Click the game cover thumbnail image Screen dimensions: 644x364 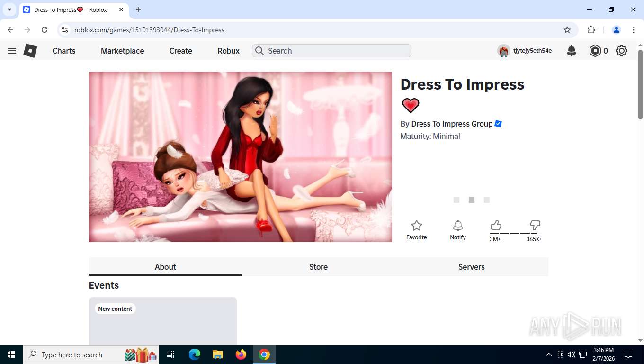pyautogui.click(x=241, y=157)
